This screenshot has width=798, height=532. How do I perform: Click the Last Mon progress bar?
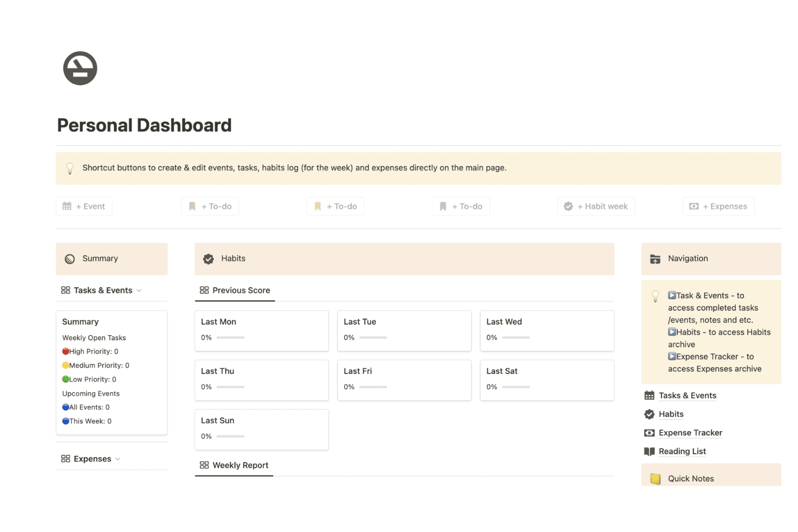pos(230,338)
